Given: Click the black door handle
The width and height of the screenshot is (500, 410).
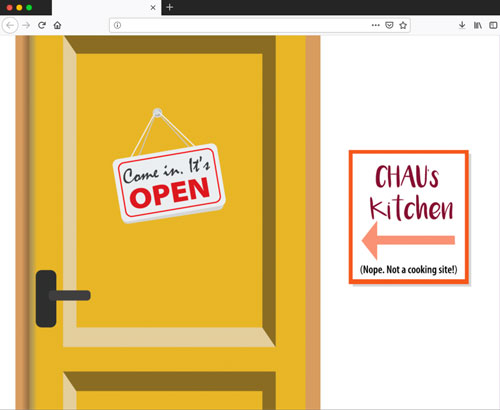Looking at the screenshot, I should (63, 298).
